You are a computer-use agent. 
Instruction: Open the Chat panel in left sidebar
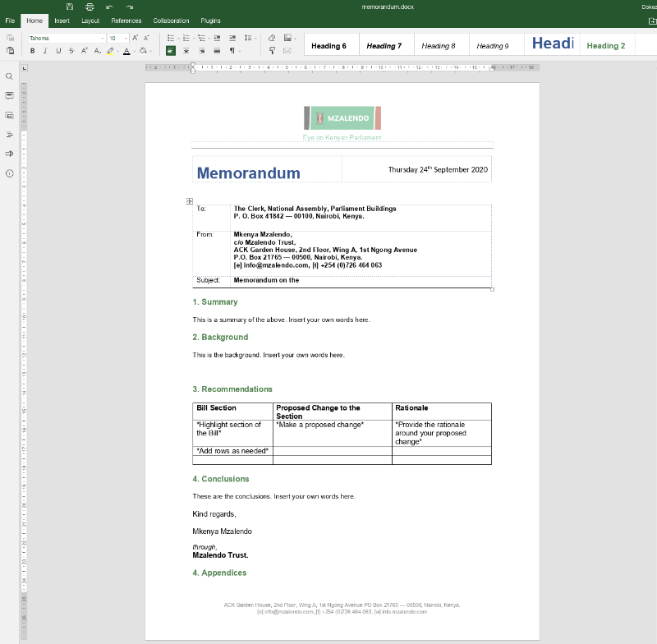click(10, 116)
